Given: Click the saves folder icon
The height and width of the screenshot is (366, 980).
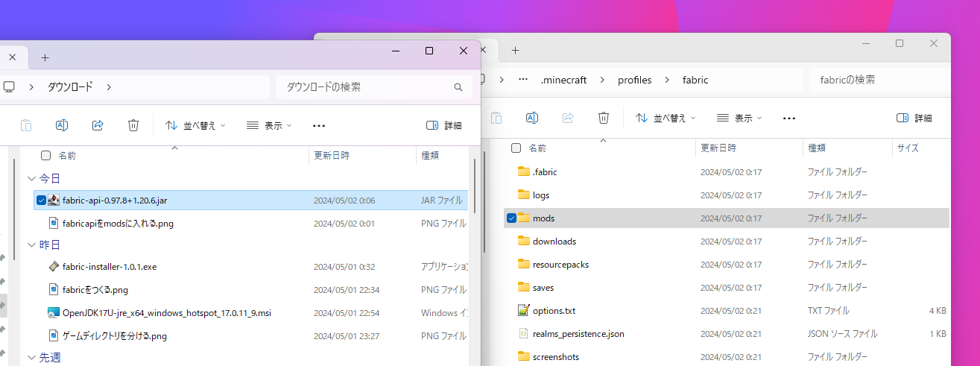Looking at the screenshot, I should [x=523, y=287].
